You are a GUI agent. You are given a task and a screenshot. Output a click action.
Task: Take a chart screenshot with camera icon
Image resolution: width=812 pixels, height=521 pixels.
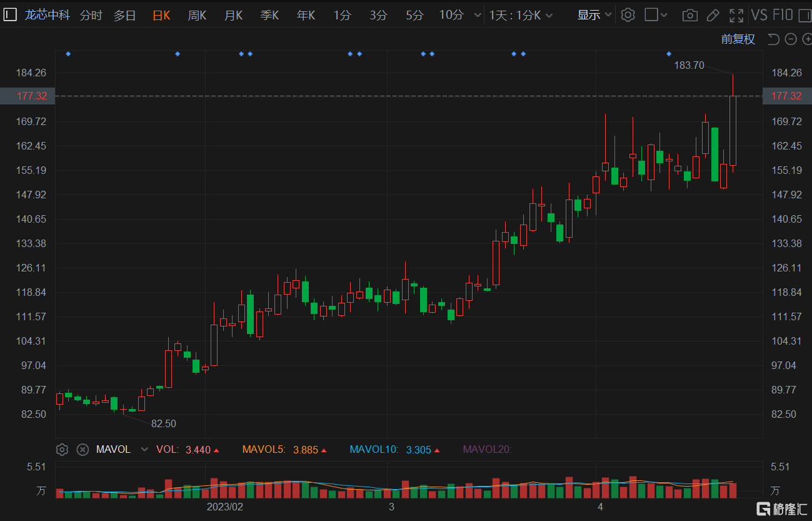[689, 15]
